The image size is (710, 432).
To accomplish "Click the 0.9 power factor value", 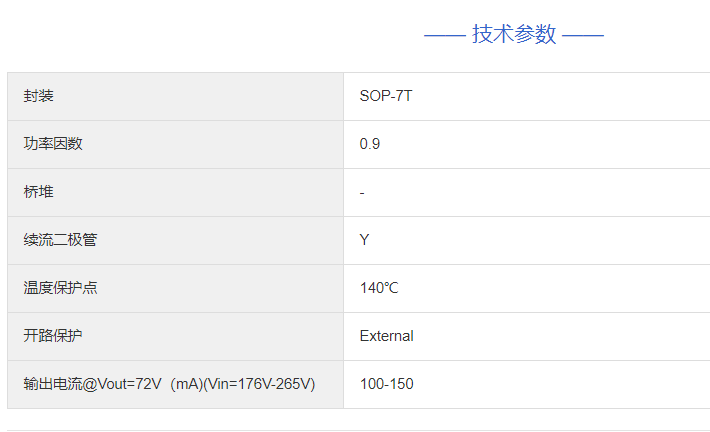I will coord(370,144).
